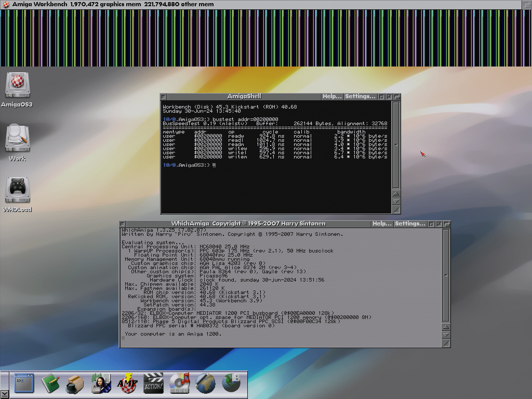Click the AmigaShell scroll up arrow
The width and height of the screenshot is (532, 399).
pyautogui.click(x=396, y=194)
